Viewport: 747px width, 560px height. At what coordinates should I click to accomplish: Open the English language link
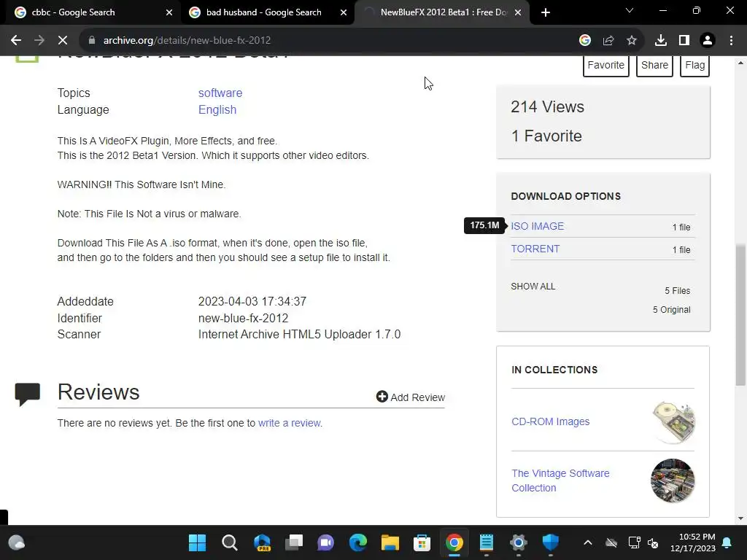(x=217, y=109)
